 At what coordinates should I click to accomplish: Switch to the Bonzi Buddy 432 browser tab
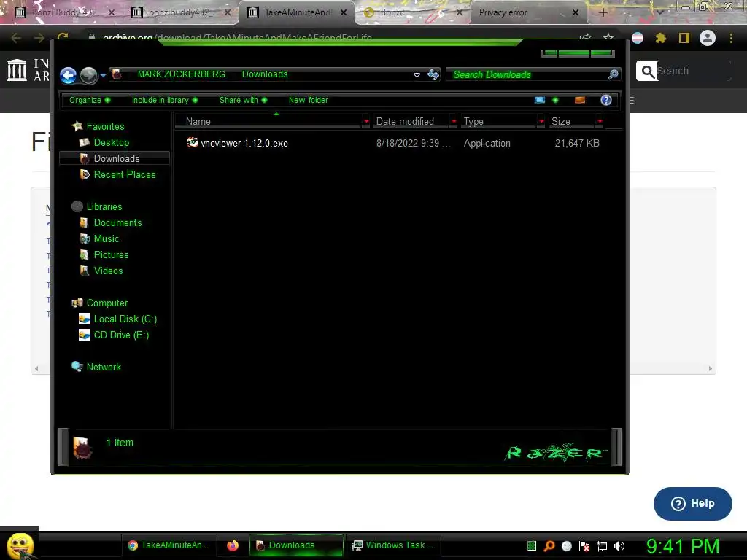[x=64, y=12]
